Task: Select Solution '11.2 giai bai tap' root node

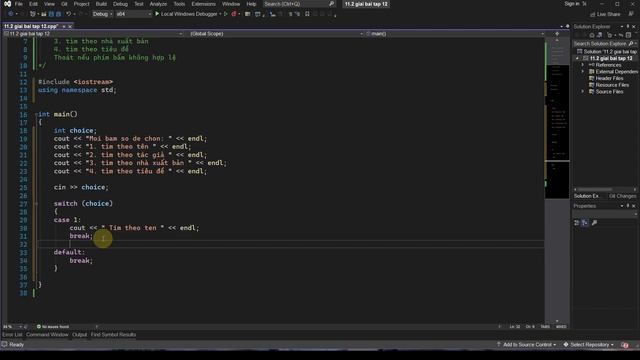Action: tap(607, 52)
